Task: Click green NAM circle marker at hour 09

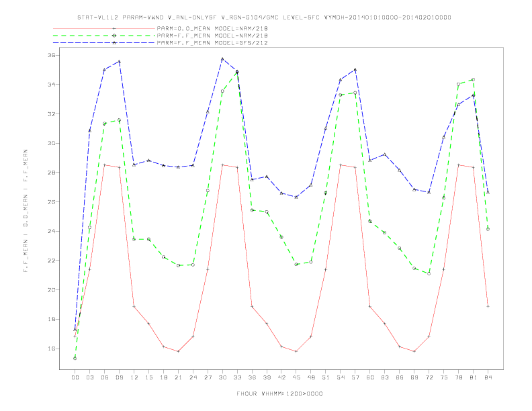Action: point(119,120)
